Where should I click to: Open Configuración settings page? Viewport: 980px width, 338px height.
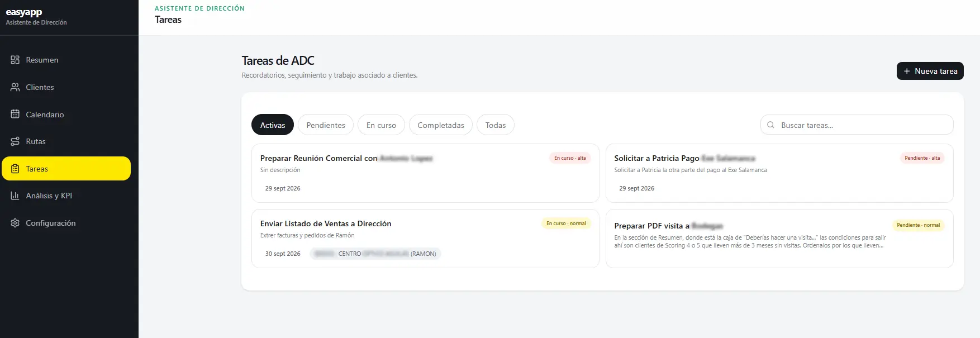tap(66, 223)
